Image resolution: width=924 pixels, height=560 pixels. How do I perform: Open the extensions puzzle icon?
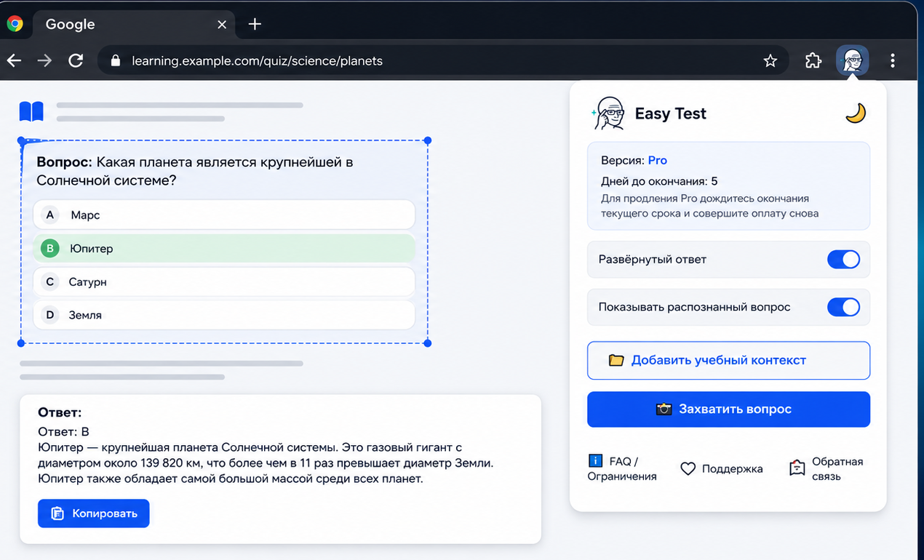[813, 61]
